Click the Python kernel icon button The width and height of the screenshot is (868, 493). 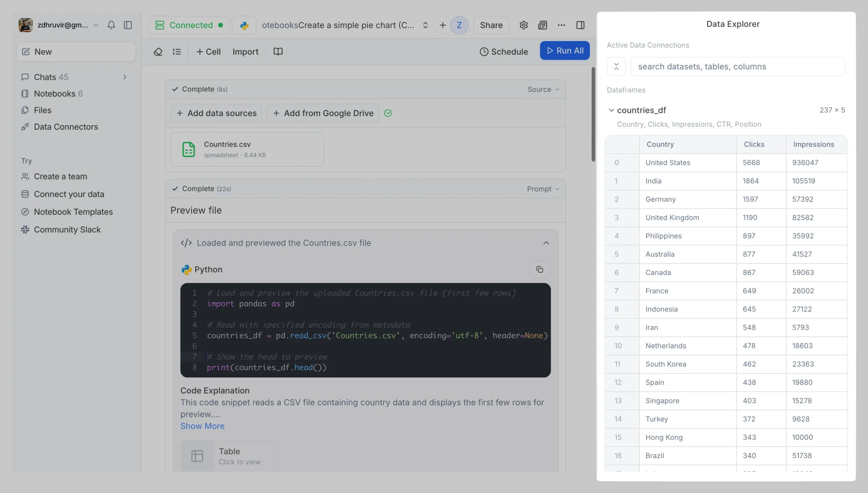pyautogui.click(x=244, y=25)
